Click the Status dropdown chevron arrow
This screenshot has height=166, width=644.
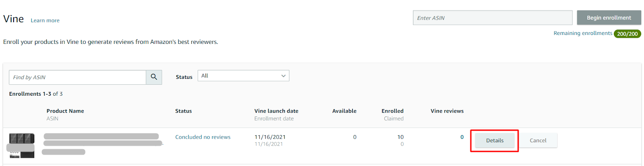[x=283, y=76]
